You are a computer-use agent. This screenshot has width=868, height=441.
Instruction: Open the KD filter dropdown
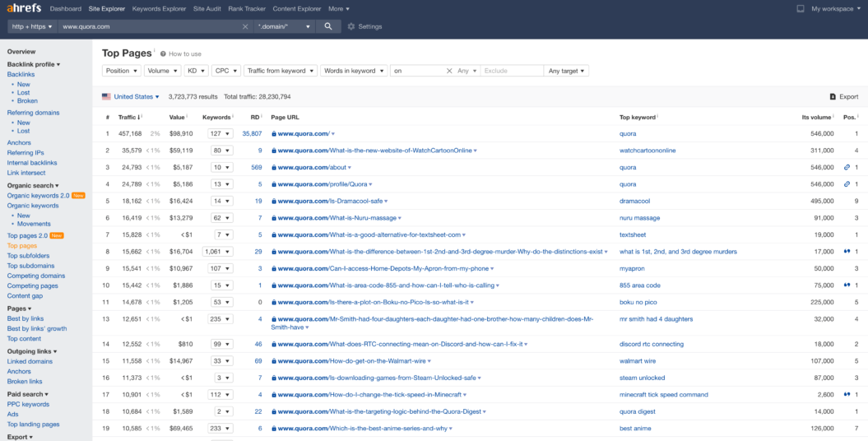tap(197, 71)
